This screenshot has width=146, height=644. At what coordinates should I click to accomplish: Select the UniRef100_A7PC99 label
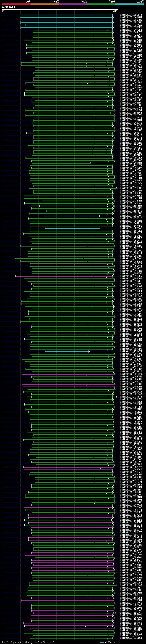tap(131, 314)
